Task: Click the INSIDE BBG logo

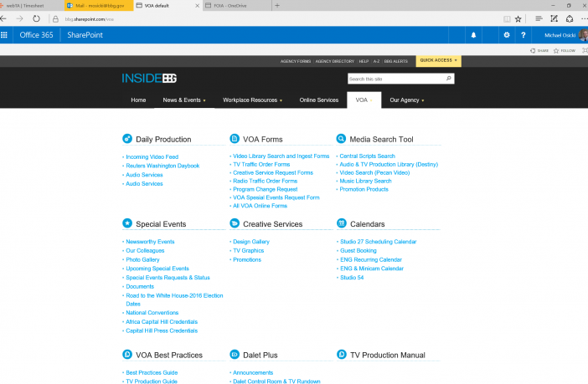Action: (149, 79)
